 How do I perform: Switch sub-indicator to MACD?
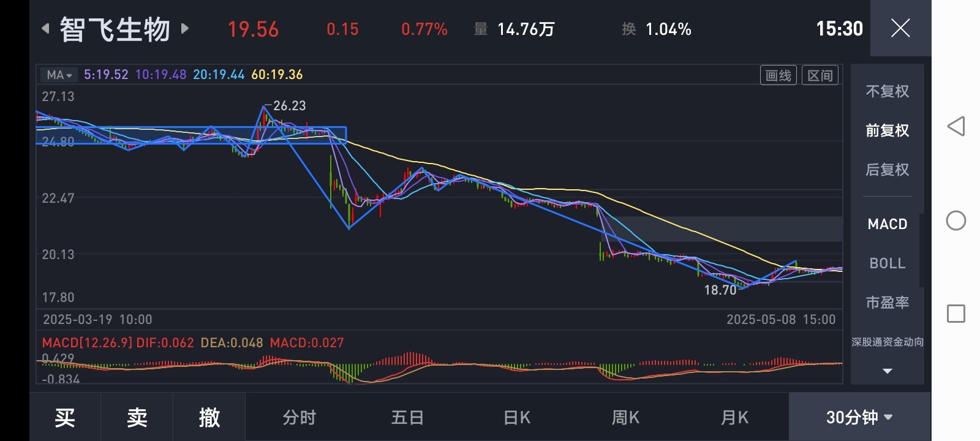tap(888, 224)
